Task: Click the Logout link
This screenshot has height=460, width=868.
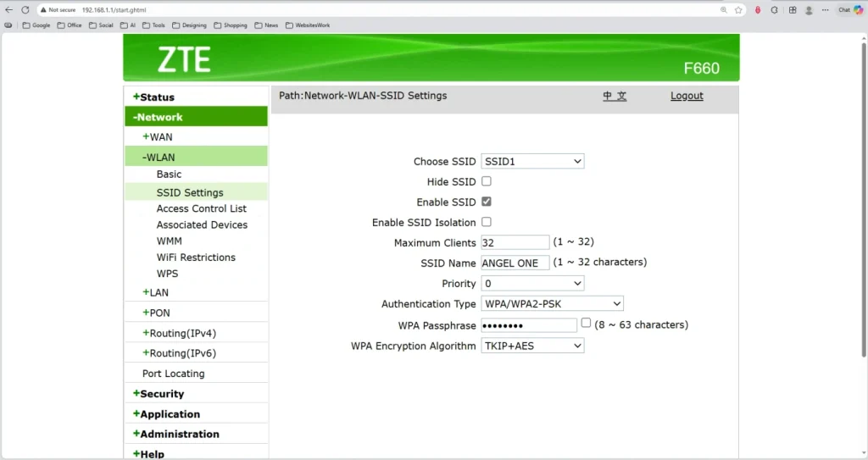Action: 687,96
